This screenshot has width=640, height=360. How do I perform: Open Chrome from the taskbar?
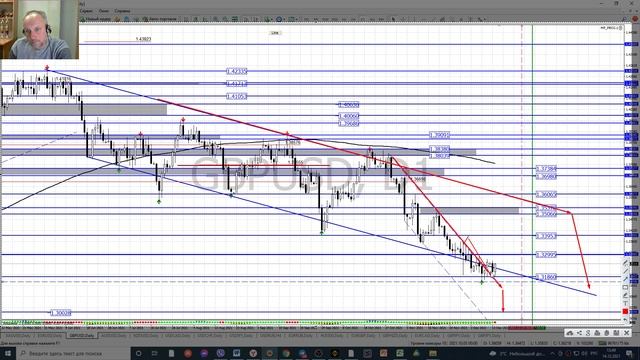point(286,353)
